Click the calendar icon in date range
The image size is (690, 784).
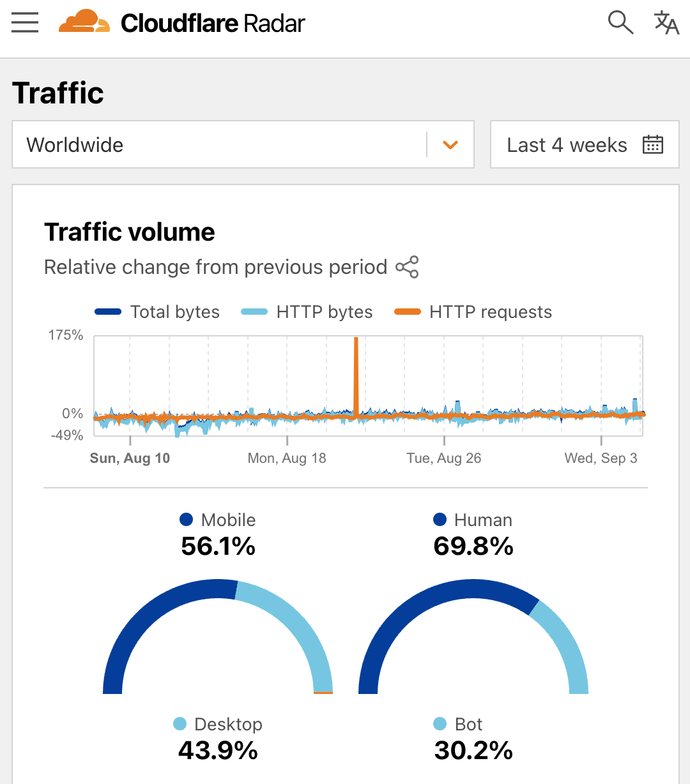pyautogui.click(x=652, y=145)
